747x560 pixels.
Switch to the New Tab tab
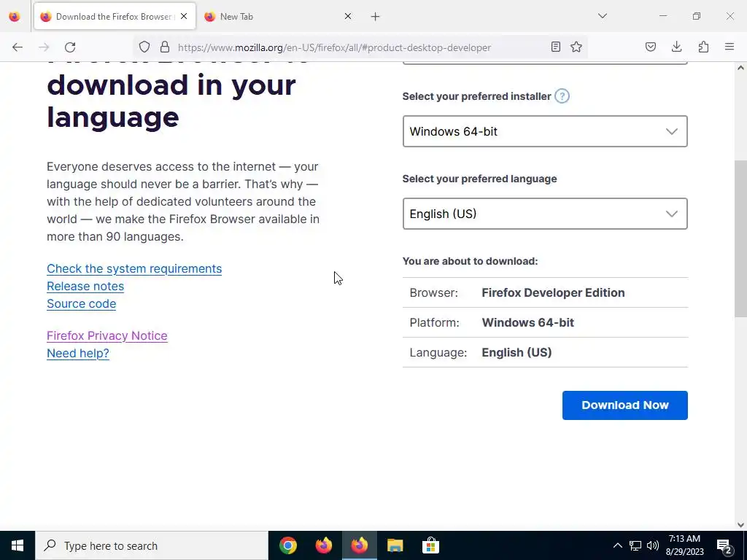279,17
